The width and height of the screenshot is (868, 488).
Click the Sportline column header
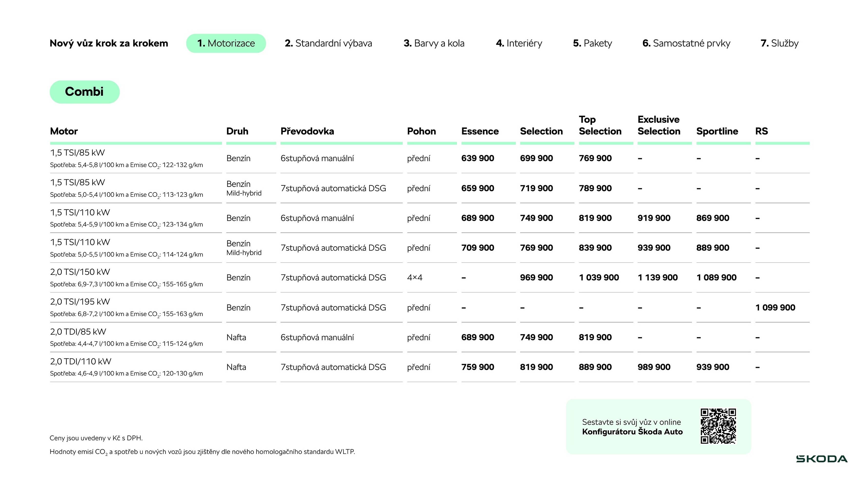click(x=717, y=131)
